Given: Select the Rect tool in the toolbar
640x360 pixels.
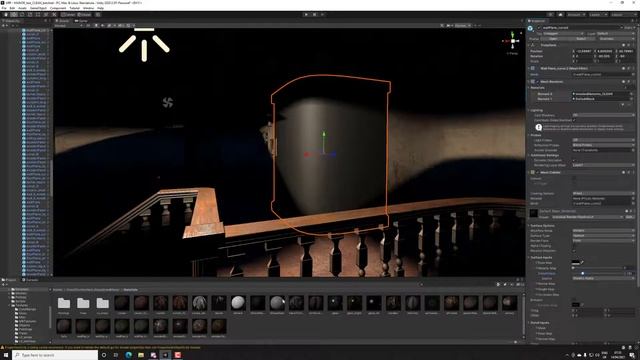Looking at the screenshot, I should 38,15.
